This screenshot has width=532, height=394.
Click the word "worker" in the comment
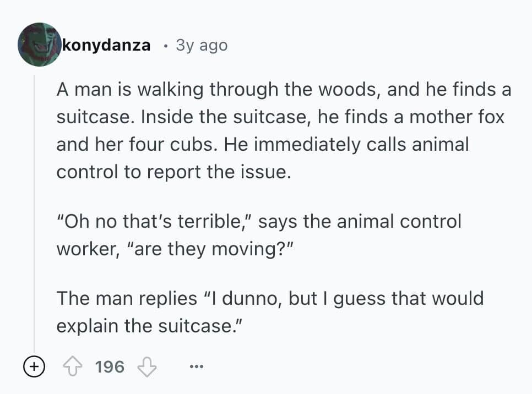[87, 248]
